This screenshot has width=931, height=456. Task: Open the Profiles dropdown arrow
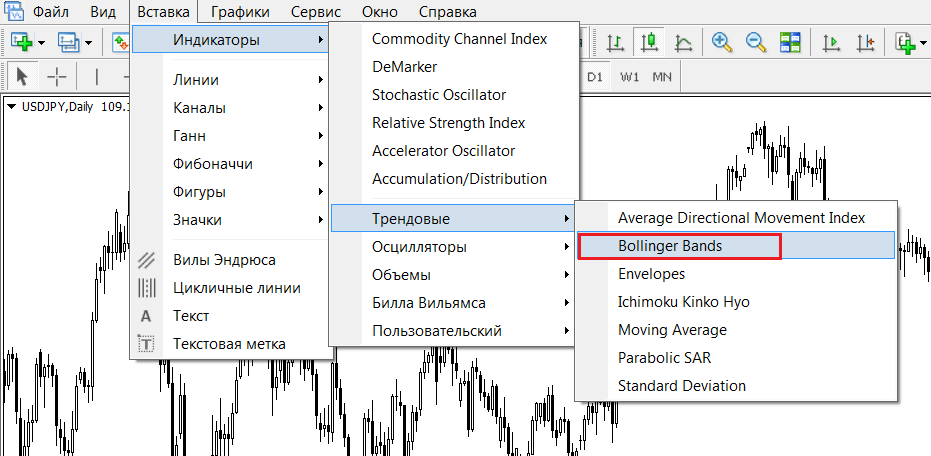[88, 42]
